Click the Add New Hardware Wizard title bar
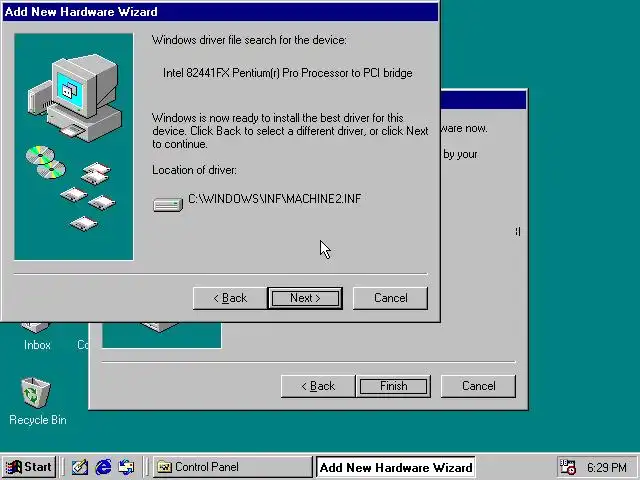 pyautogui.click(x=220, y=11)
